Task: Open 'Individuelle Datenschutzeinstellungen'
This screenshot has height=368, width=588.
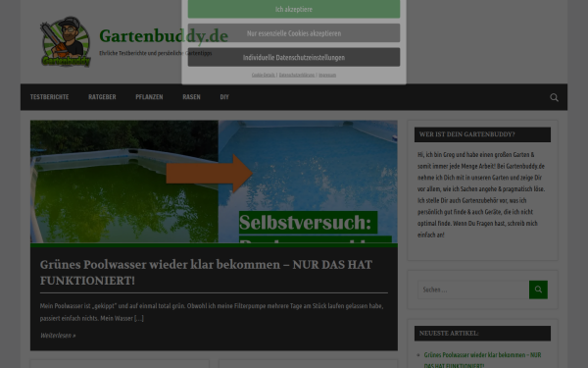Action: pyautogui.click(x=294, y=57)
